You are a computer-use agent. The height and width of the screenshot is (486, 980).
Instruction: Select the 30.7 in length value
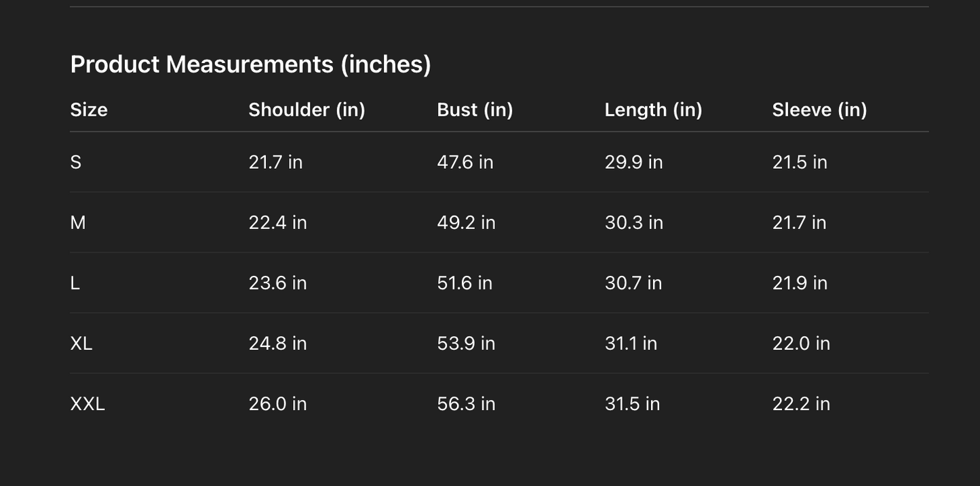pos(633,283)
